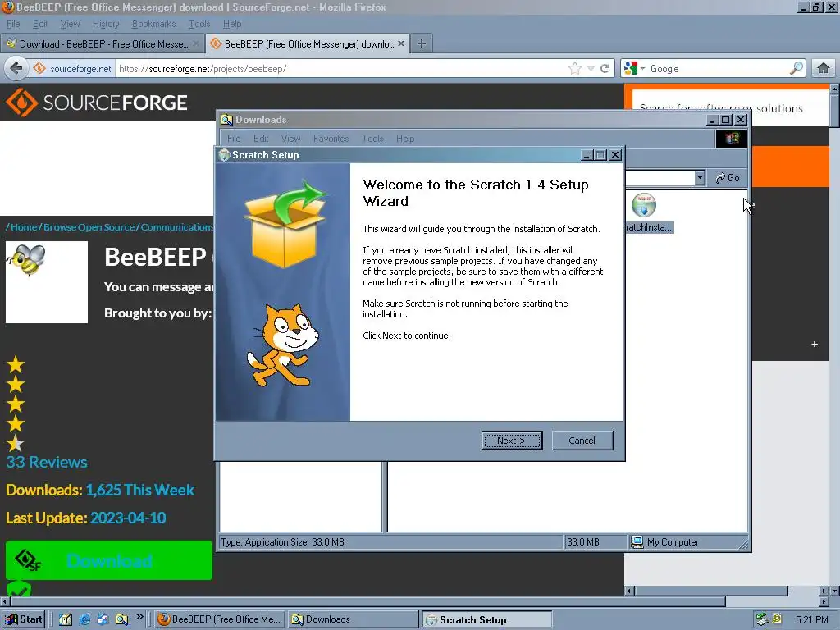Open Edit menu in Firefox

click(x=39, y=24)
